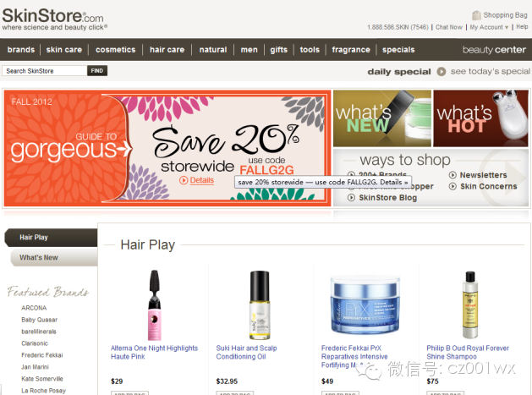Click the bullet icon beside Newsletters
The width and height of the screenshot is (532, 395).
pyautogui.click(x=452, y=175)
